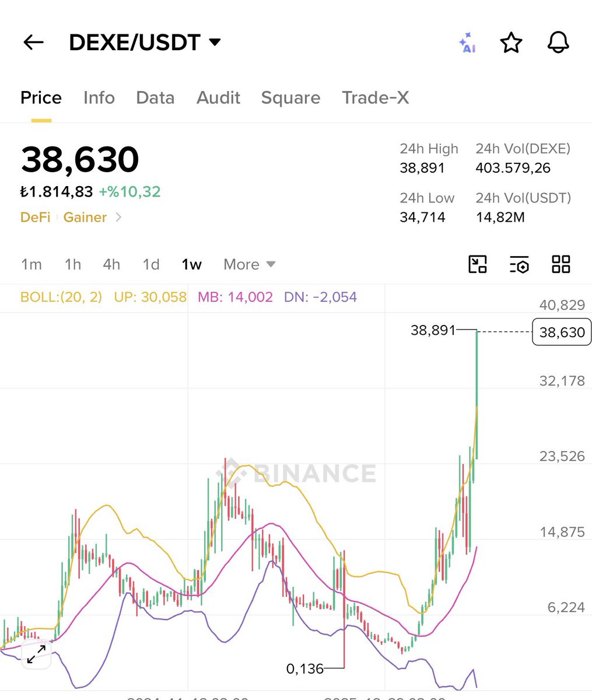Switch to the Data tab
The width and height of the screenshot is (592, 700).
155,97
